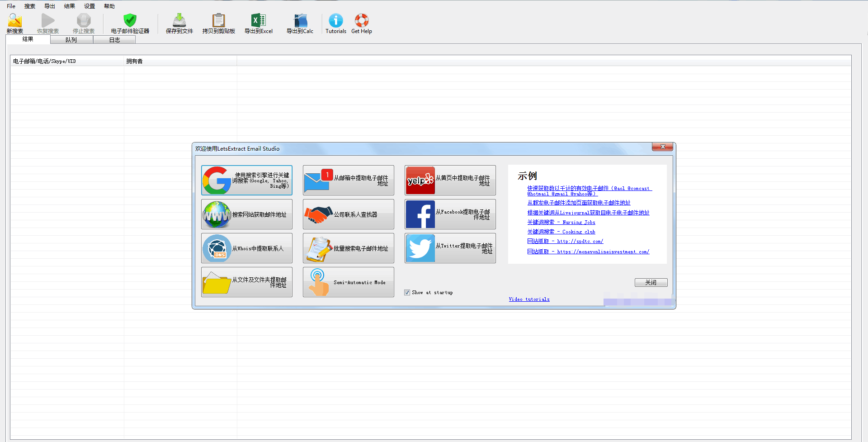Screen dimensions: 868x442
Task: Uncheck the Show at startup checkbox
Action: 407,293
